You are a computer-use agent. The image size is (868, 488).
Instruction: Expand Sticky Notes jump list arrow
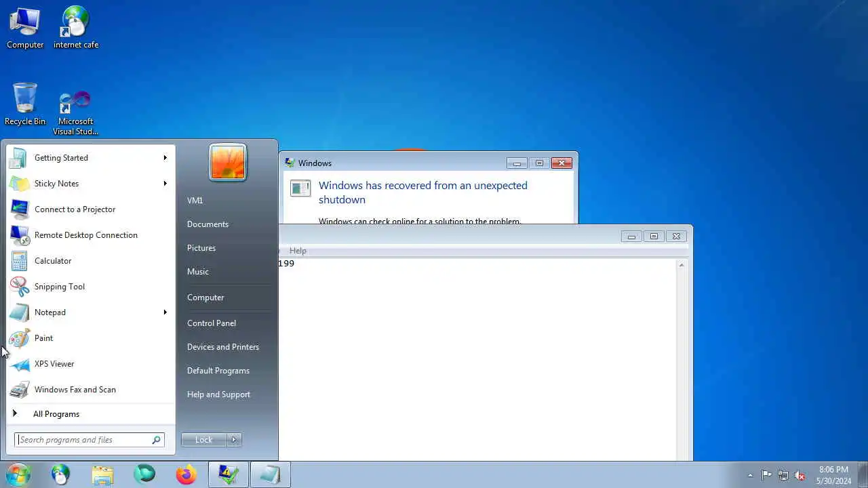[x=165, y=184]
